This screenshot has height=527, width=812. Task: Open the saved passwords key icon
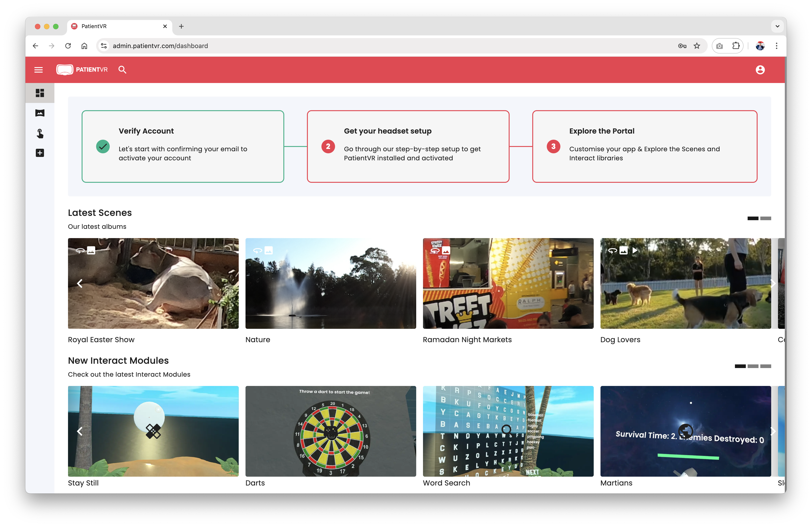tap(682, 46)
